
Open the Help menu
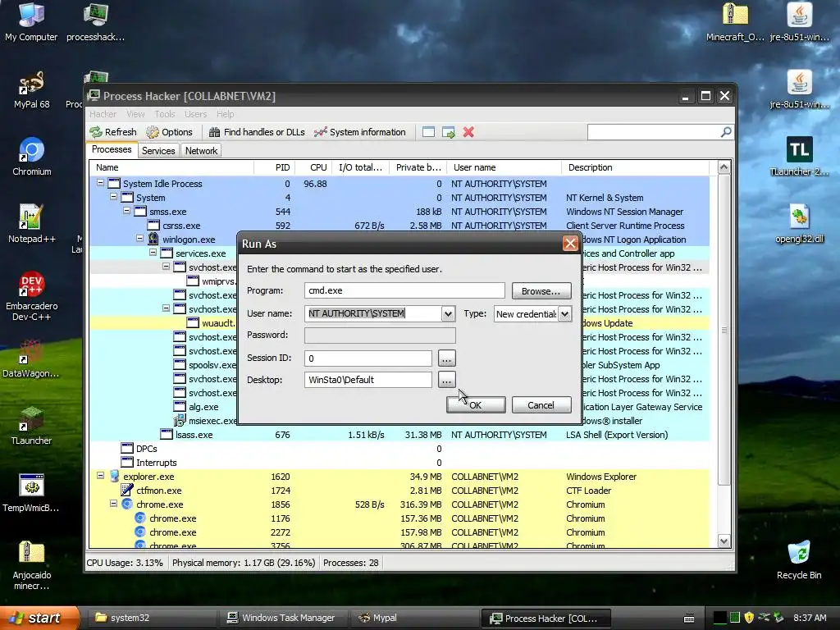(x=225, y=114)
